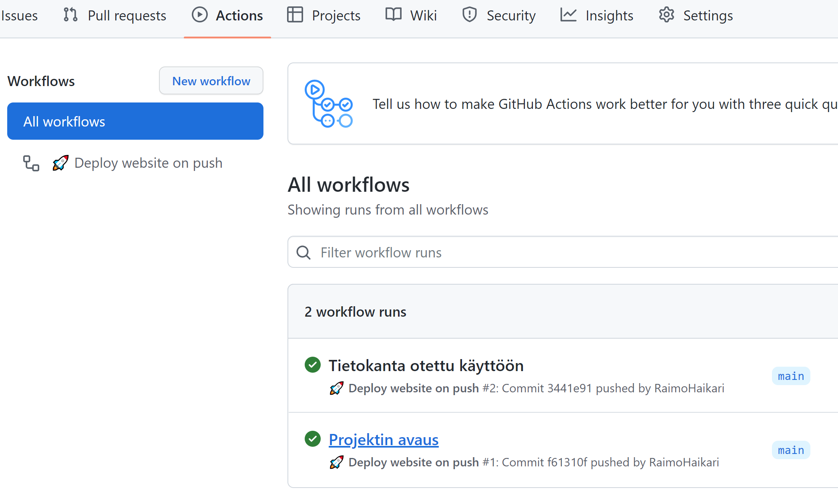This screenshot has width=838, height=504.
Task: Switch to the Actions tab
Action: pyautogui.click(x=227, y=16)
